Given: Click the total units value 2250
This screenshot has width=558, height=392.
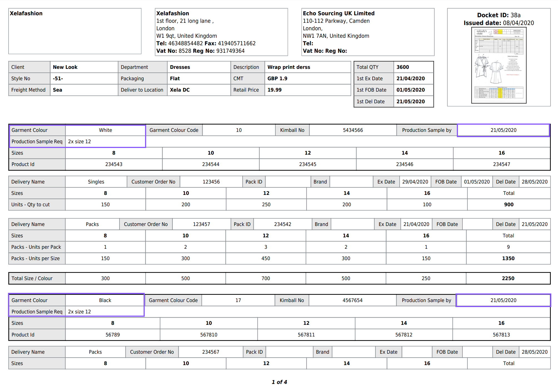Looking at the screenshot, I should [x=508, y=278].
